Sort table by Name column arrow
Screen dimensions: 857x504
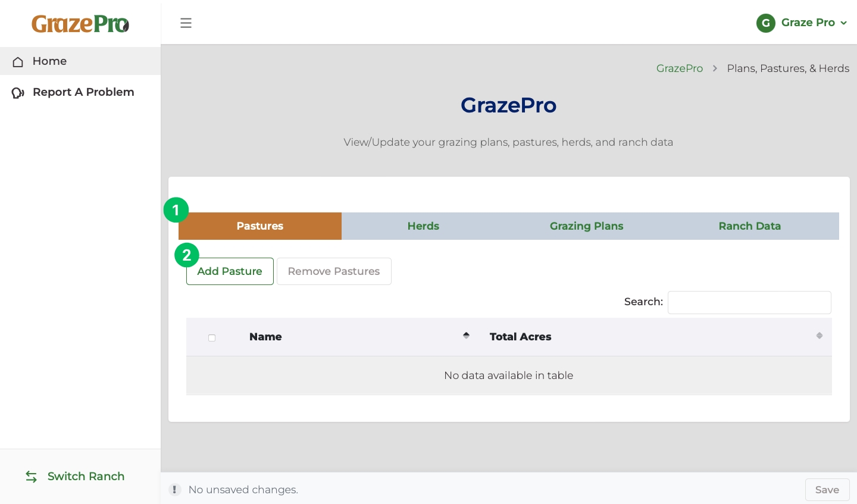[x=466, y=336]
